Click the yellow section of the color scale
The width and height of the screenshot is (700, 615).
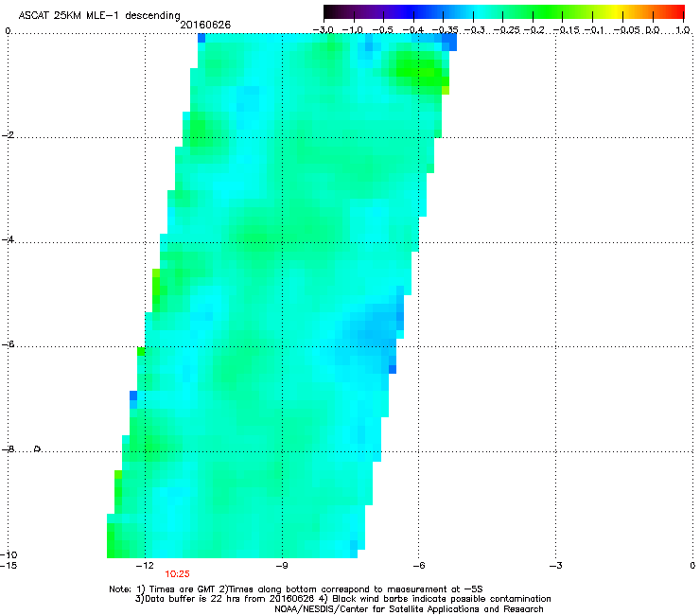point(616,11)
